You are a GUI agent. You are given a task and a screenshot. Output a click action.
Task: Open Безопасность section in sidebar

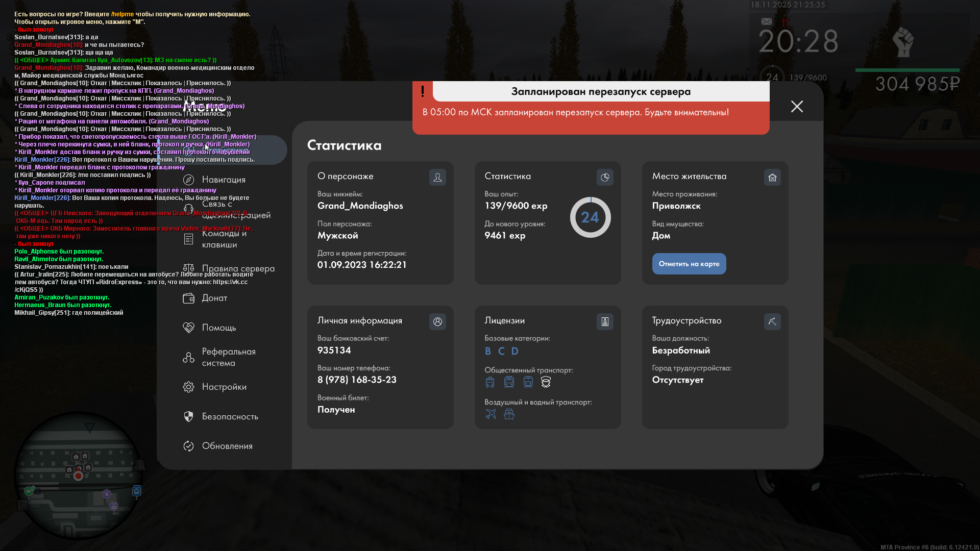pos(230,416)
